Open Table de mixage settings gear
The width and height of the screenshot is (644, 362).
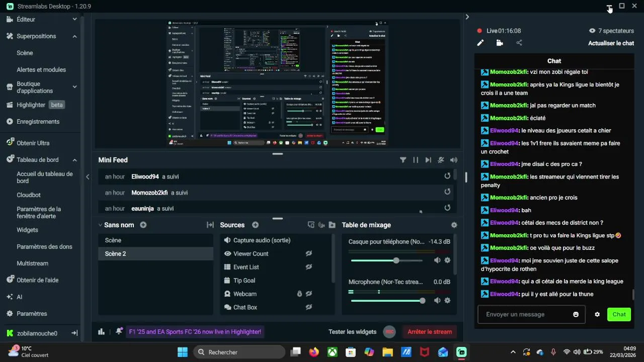[x=454, y=225]
